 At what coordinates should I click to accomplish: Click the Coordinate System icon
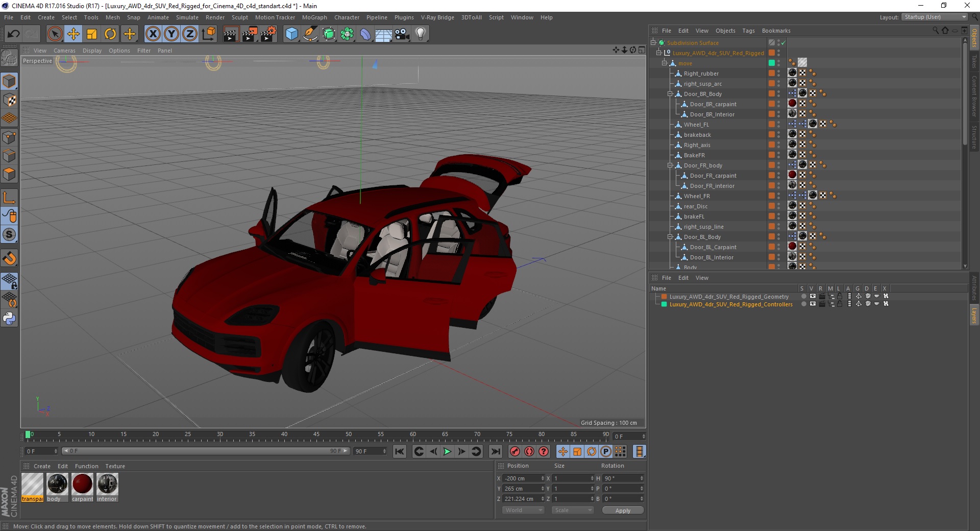click(x=208, y=34)
